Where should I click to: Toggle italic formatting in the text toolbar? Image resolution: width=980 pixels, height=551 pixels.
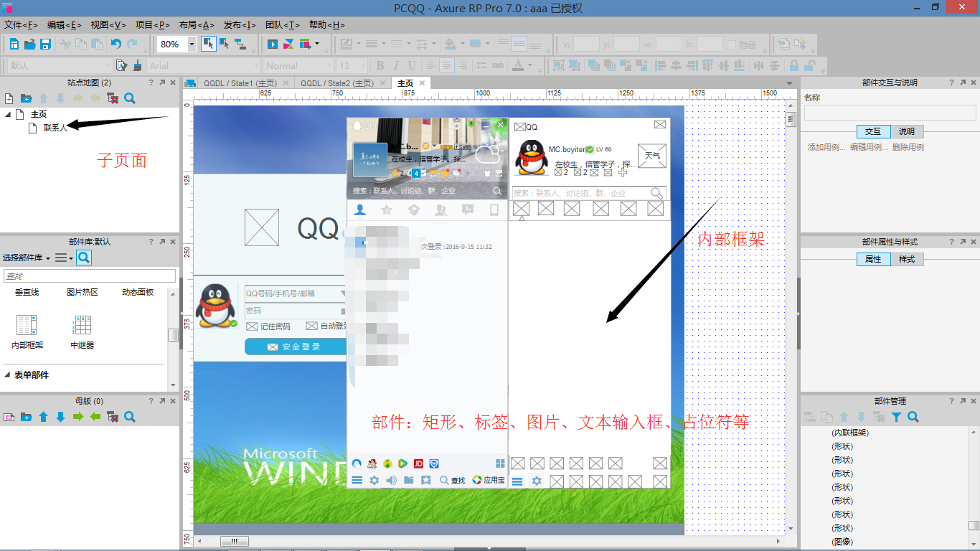[x=396, y=65]
